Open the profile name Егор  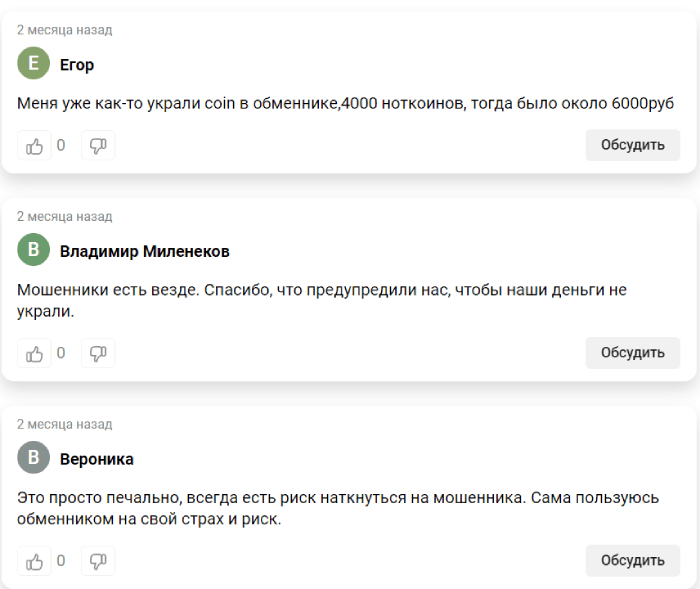click(x=77, y=65)
